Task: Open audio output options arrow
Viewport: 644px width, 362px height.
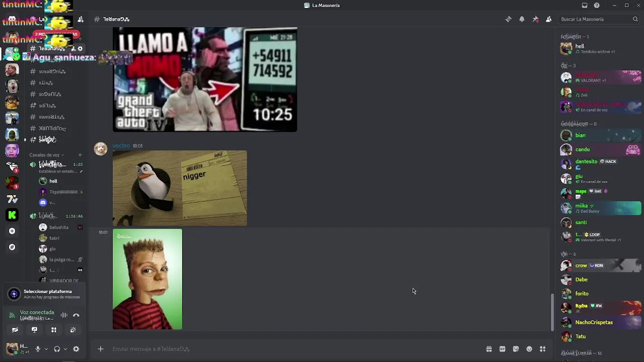Action: click(x=65, y=349)
